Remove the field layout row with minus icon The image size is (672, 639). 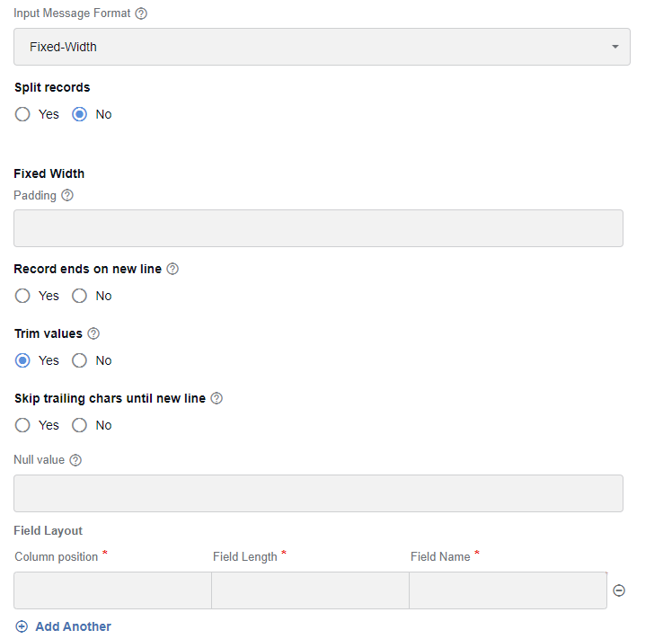pyautogui.click(x=619, y=590)
